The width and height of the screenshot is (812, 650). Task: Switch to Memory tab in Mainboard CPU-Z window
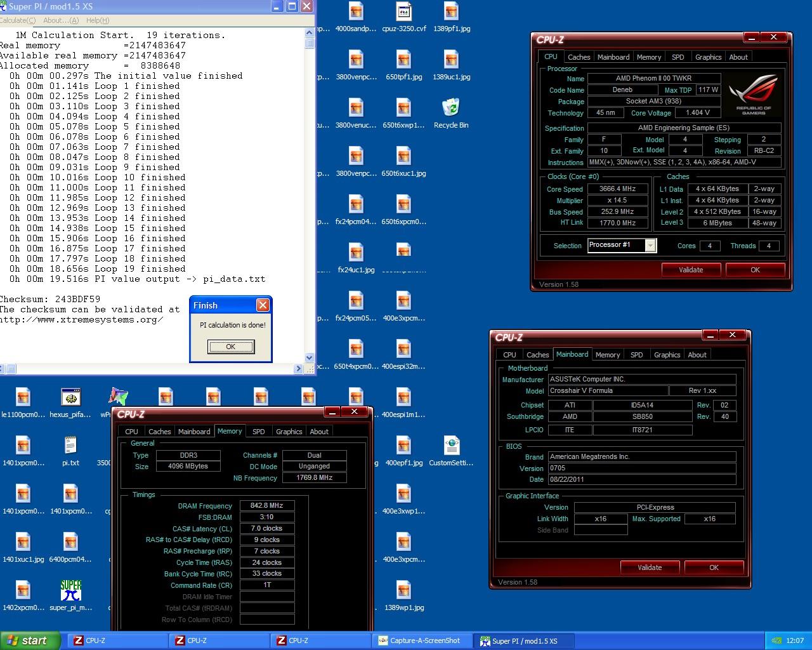(607, 355)
